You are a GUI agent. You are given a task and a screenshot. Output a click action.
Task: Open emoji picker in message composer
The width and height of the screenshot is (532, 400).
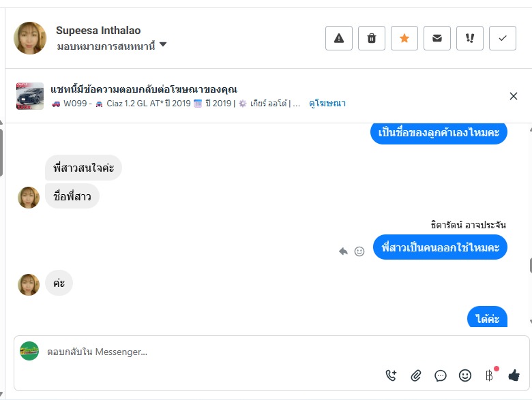tap(465, 375)
